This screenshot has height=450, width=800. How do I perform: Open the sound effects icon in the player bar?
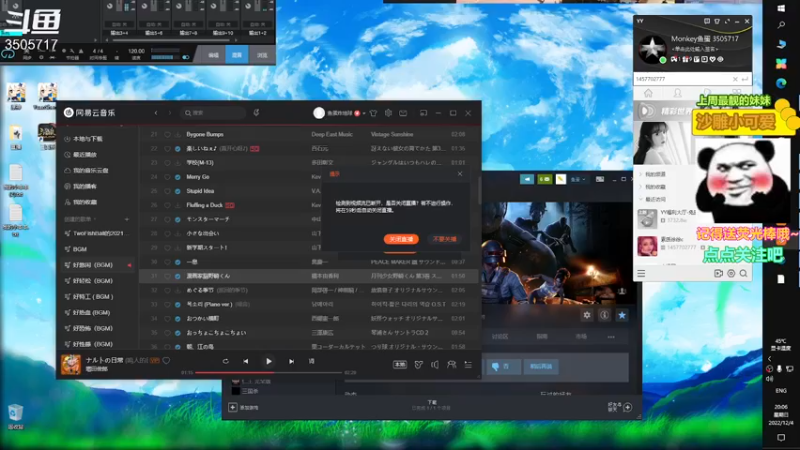tap(418, 364)
